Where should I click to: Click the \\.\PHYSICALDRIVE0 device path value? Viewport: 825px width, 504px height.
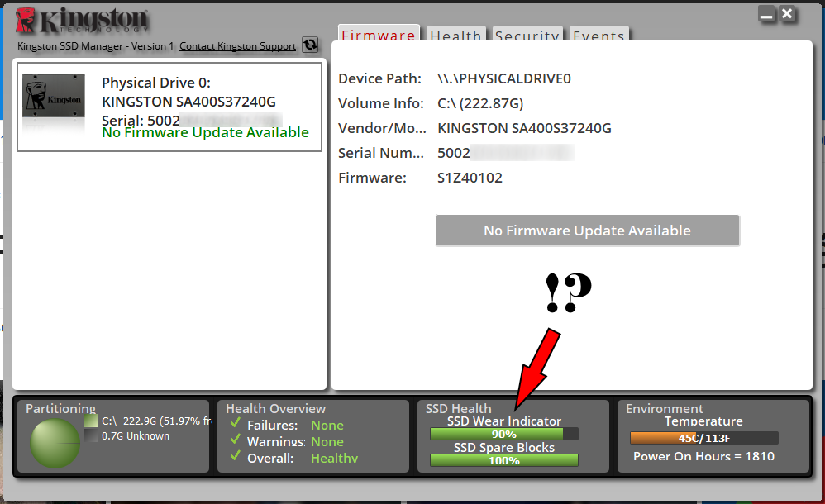pyautogui.click(x=504, y=79)
